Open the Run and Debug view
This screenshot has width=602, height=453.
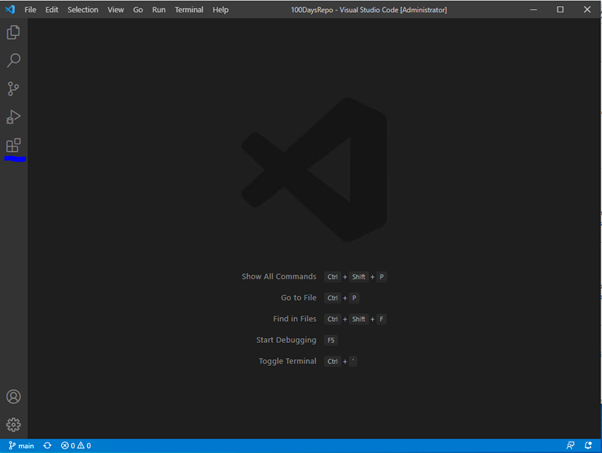coord(14,117)
